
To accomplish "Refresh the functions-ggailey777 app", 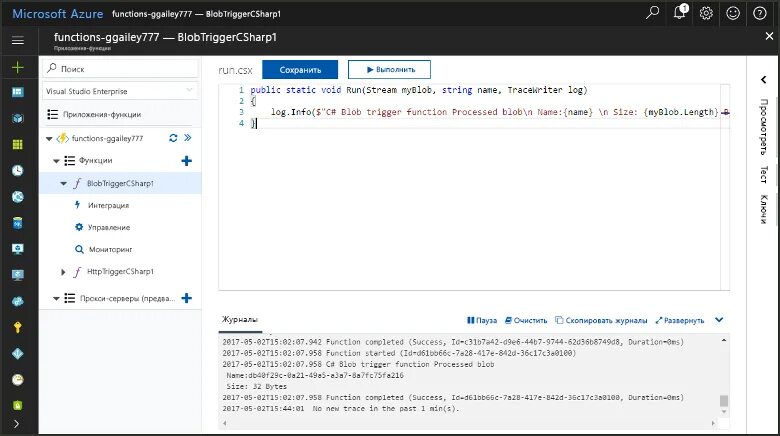I will [x=173, y=138].
